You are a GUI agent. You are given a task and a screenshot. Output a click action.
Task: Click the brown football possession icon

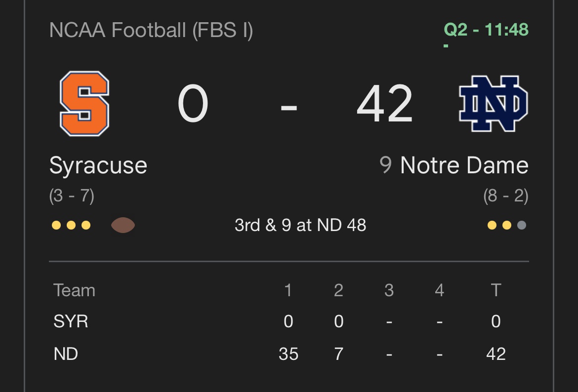click(x=123, y=225)
